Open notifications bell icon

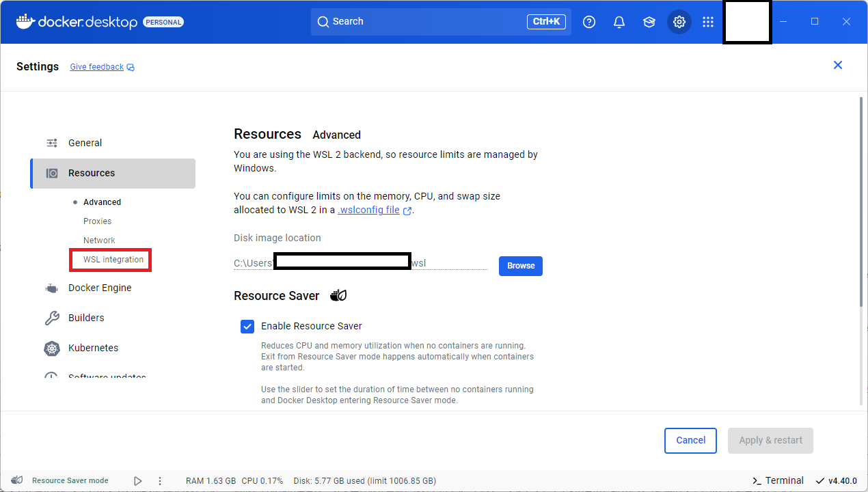tap(619, 22)
